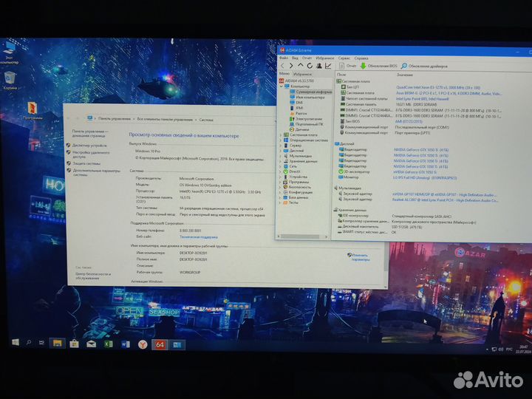Open the Вид menu

(x=295, y=58)
